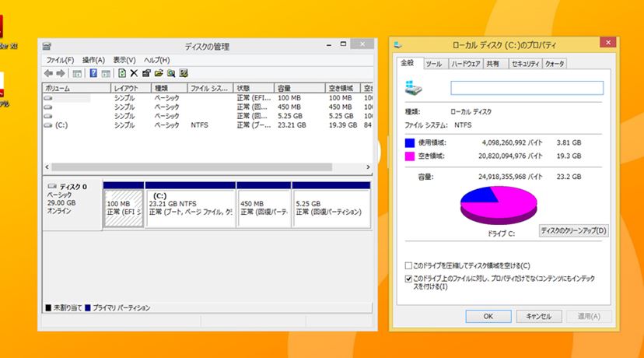Uncheck the index file contents checkbox
The width and height of the screenshot is (644, 358).
click(408, 279)
